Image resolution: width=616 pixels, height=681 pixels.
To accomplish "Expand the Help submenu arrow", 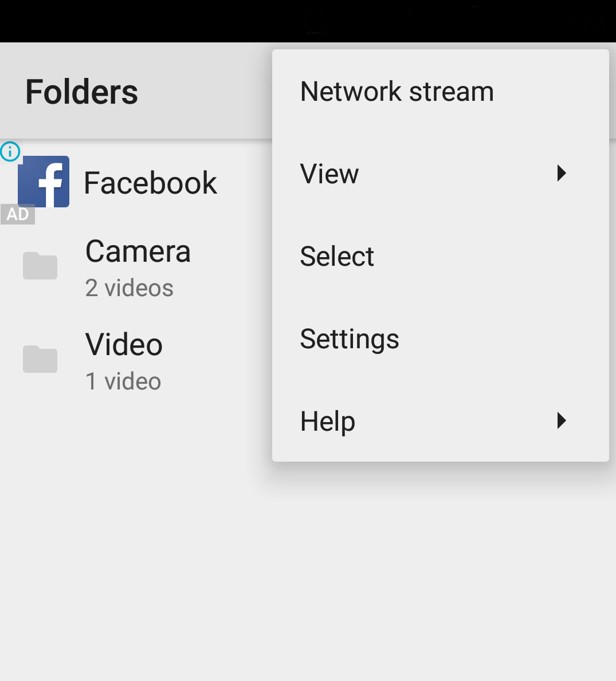I will (x=561, y=421).
